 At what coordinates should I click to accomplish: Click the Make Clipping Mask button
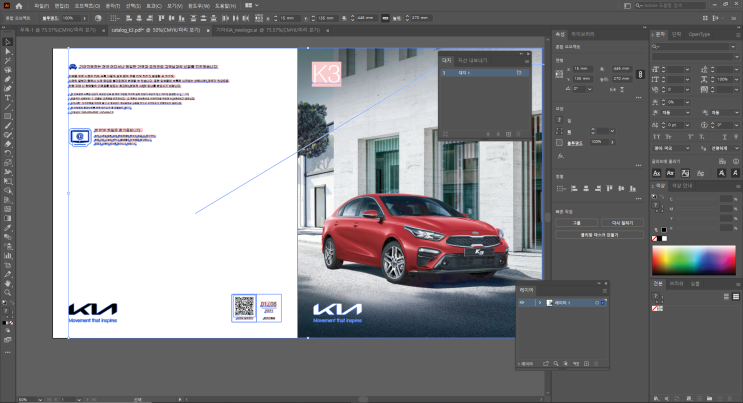tap(599, 235)
